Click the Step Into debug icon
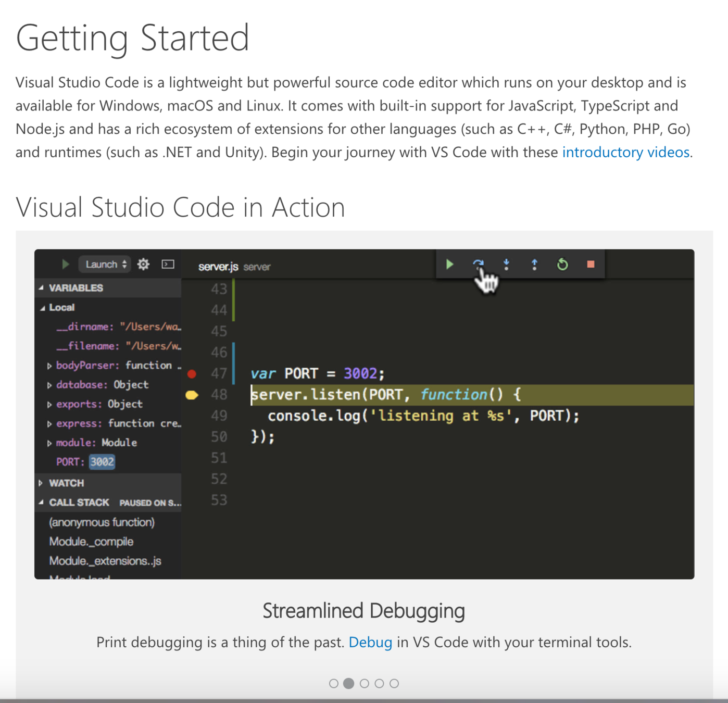Viewport: 728px width, 703px height. click(506, 265)
